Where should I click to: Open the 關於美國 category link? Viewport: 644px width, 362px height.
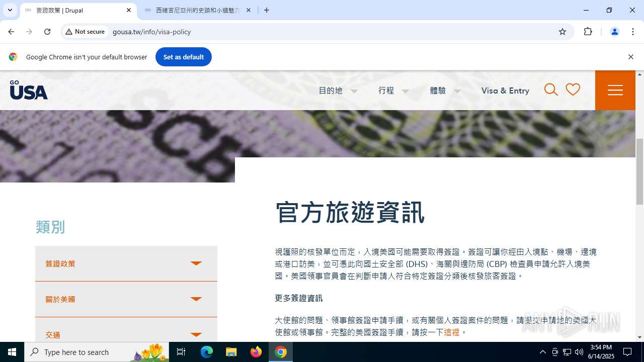60,299
